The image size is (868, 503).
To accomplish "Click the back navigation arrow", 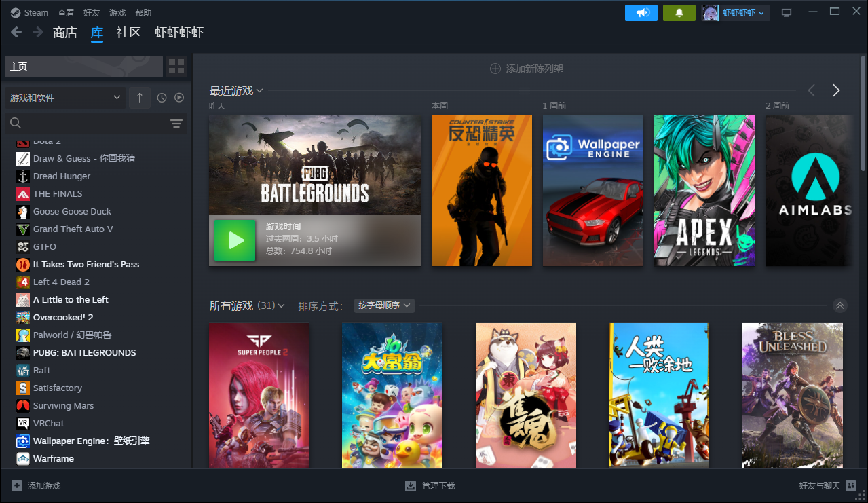I will (17, 32).
